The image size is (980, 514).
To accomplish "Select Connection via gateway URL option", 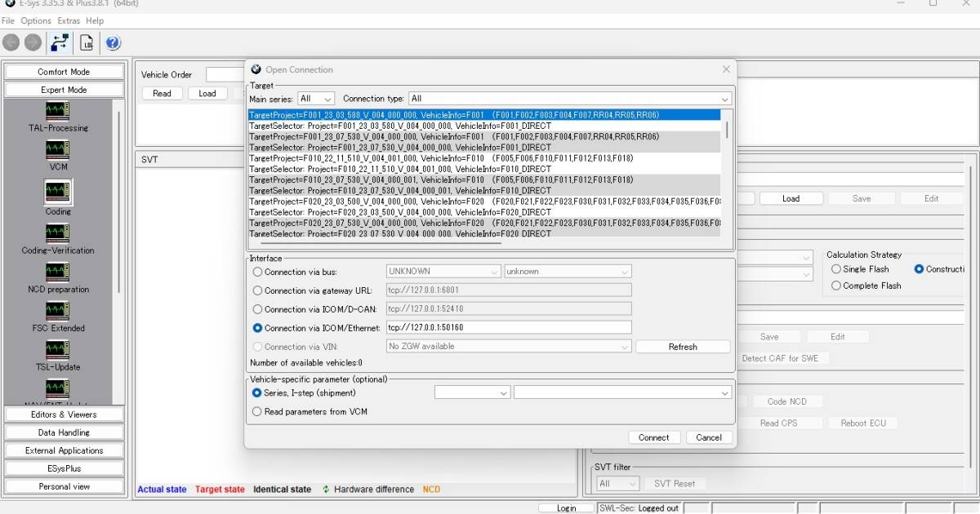I will (x=258, y=290).
